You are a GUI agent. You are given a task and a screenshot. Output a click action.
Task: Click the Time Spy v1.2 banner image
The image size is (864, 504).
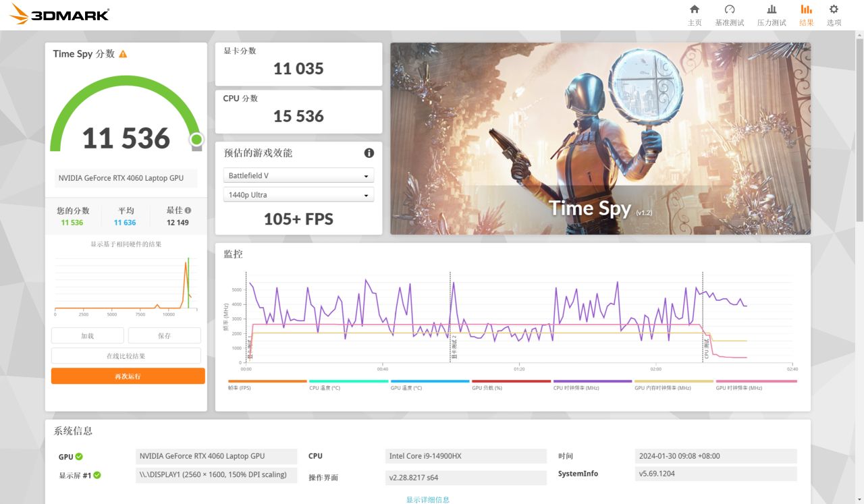pos(601,139)
